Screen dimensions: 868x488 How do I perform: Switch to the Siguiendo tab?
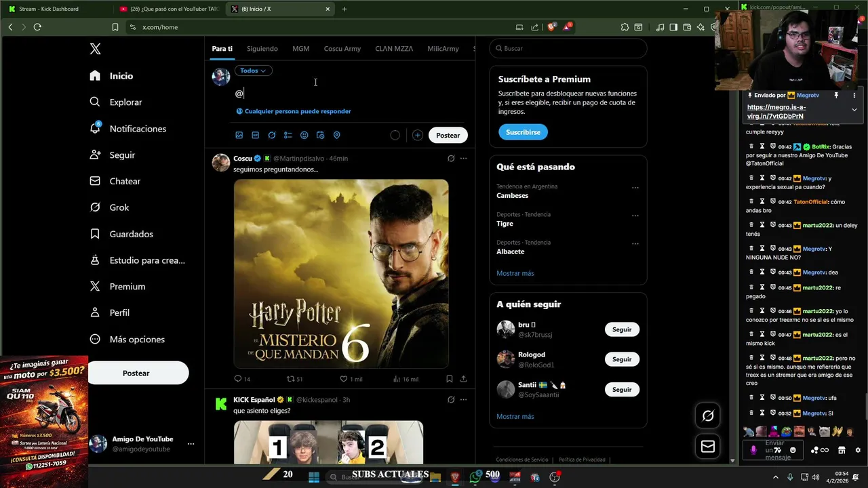(x=262, y=49)
